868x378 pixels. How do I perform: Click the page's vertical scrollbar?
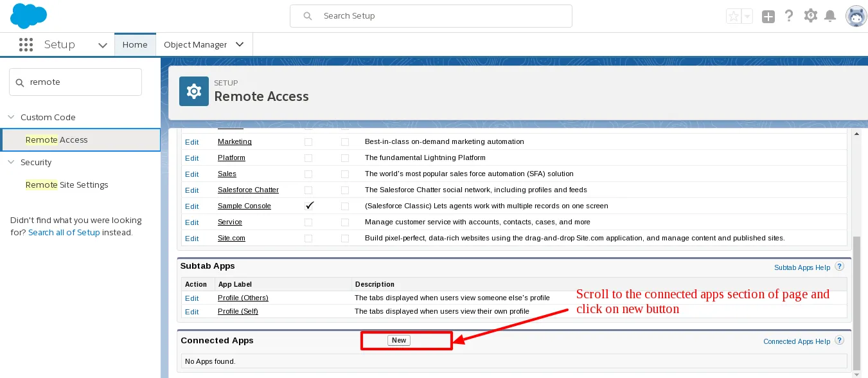tap(856, 302)
